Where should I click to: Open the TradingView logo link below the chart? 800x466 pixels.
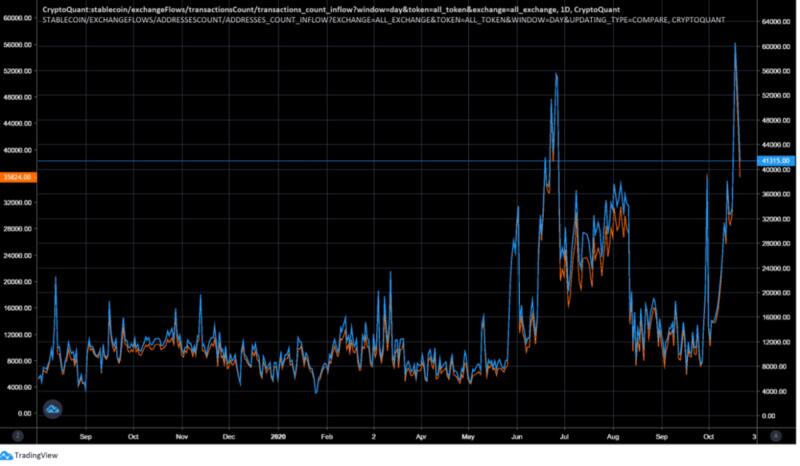pos(29,455)
